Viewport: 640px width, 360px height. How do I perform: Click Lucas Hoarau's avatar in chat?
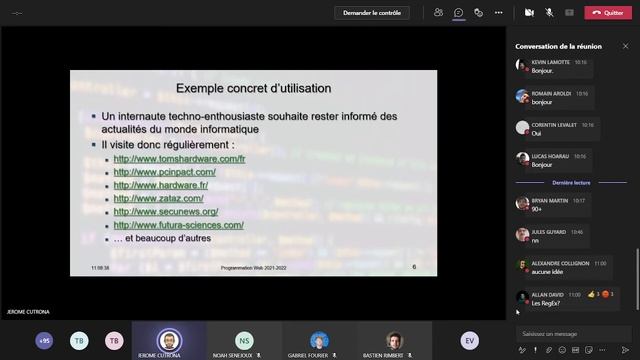coord(522,159)
